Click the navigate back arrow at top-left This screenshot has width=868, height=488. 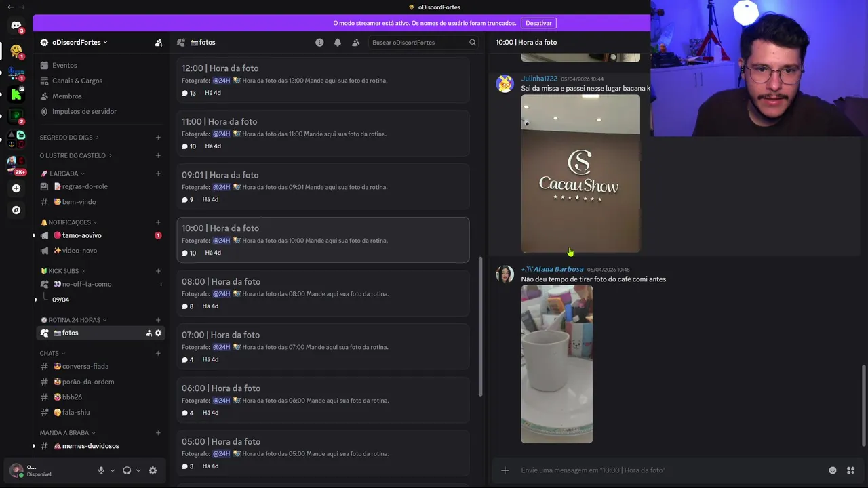tap(10, 7)
